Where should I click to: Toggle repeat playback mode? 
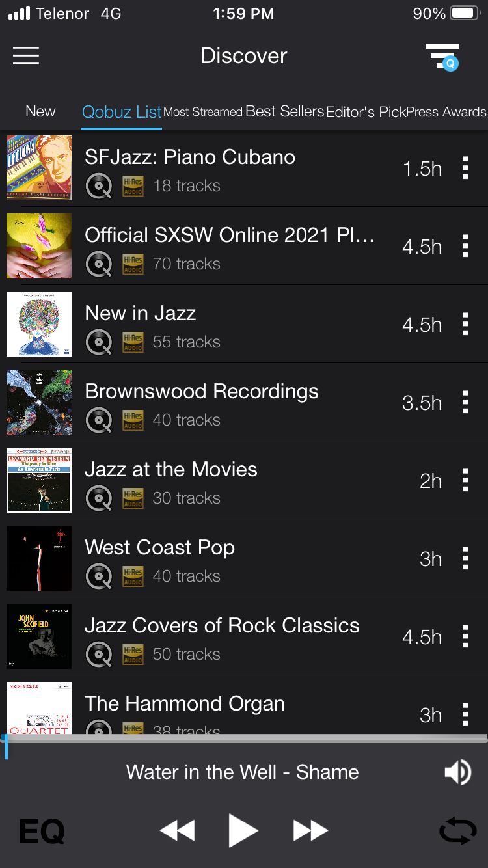pyautogui.click(x=457, y=831)
